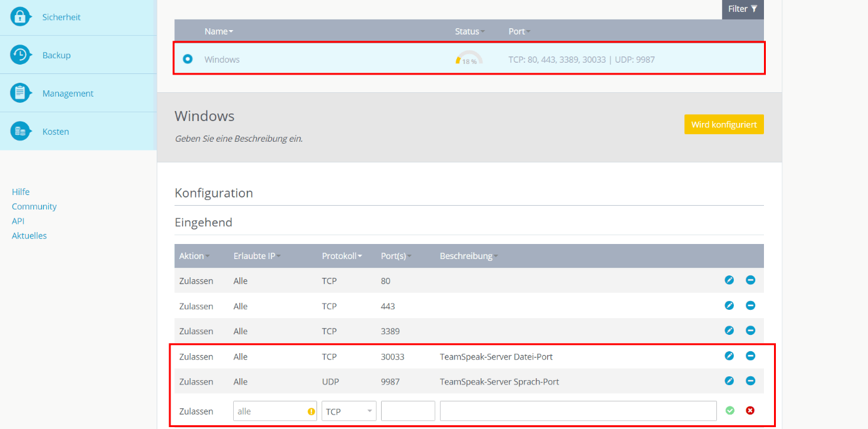Delete the TeamSpeak-Server Datei-Port rule
Image resolution: width=868 pixels, height=429 pixels.
point(750,356)
